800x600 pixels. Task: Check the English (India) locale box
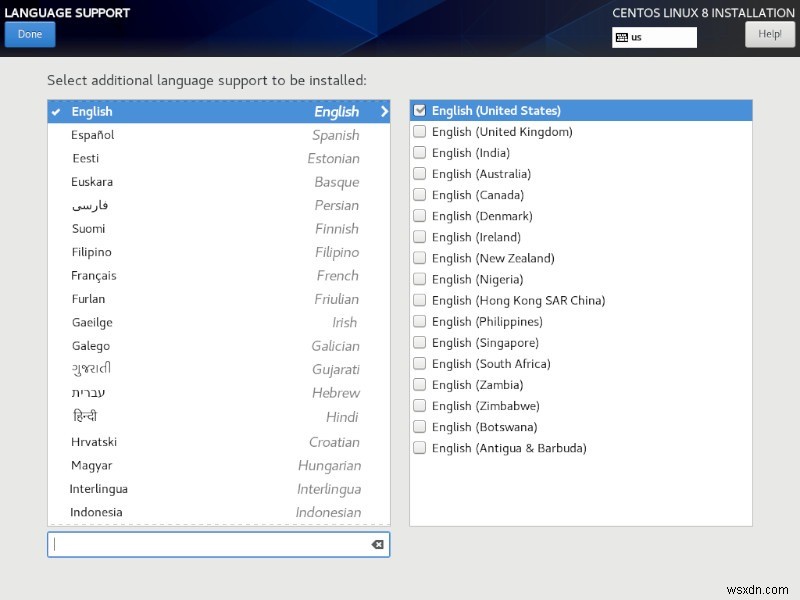click(x=419, y=152)
